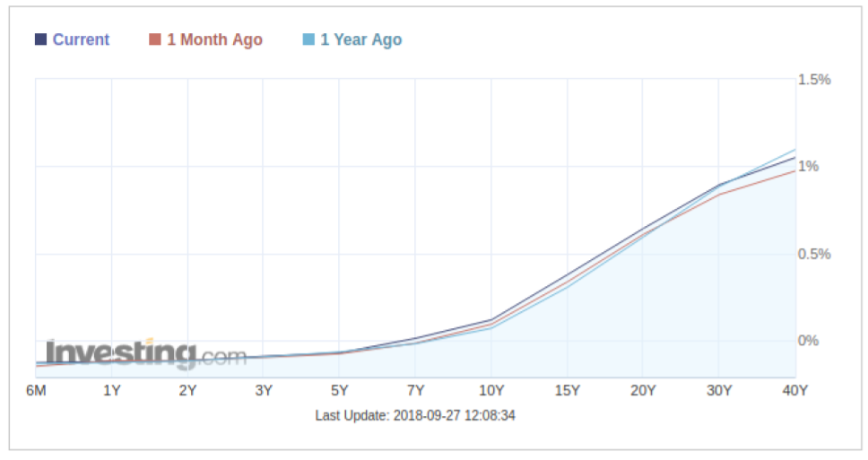868x460 pixels.
Task: Click the dark blue Current legend swatch
Action: point(40,39)
